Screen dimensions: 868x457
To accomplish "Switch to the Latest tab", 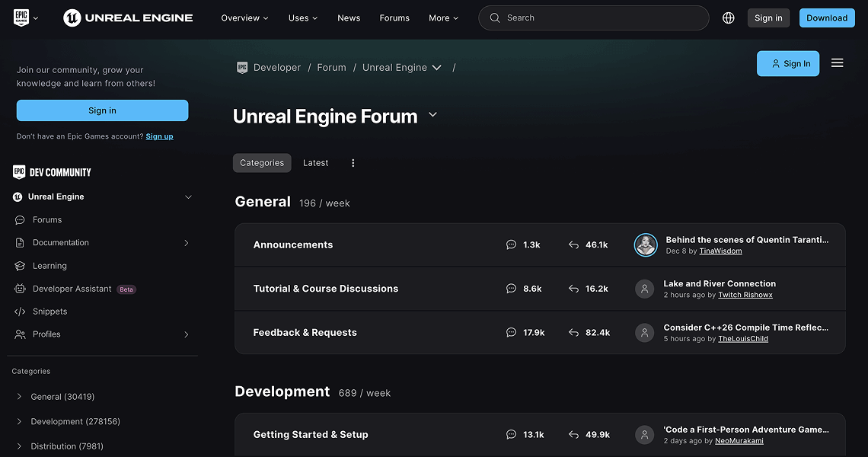I will pos(315,162).
